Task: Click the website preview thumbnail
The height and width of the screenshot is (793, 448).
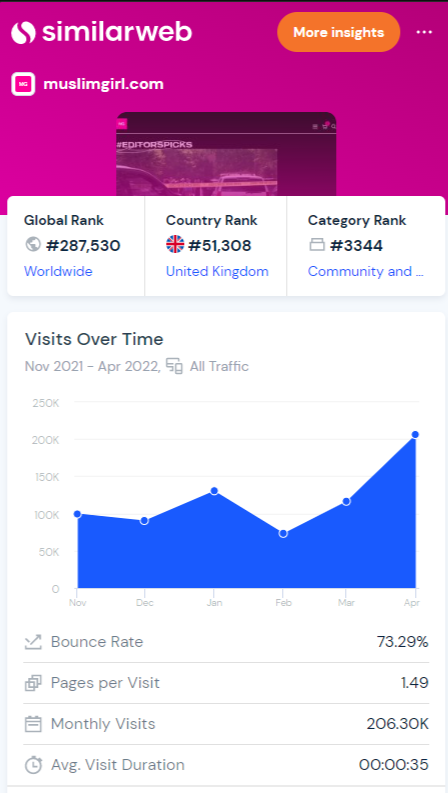Action: pos(226,154)
